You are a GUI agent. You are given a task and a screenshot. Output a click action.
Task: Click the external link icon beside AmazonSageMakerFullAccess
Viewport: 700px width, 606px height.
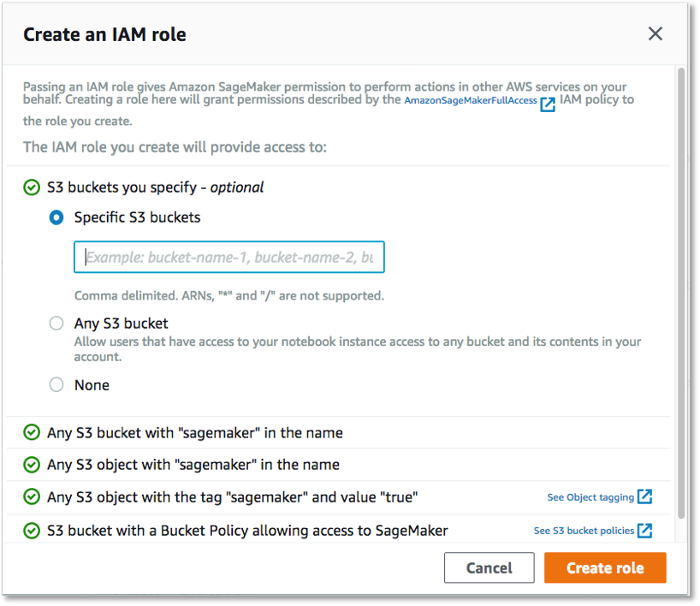(548, 104)
